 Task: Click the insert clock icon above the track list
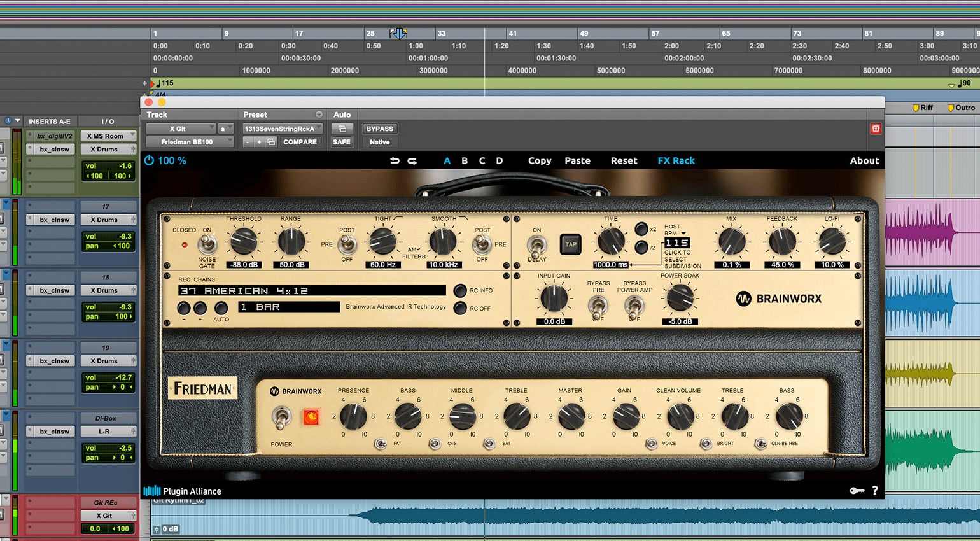pyautogui.click(x=8, y=121)
